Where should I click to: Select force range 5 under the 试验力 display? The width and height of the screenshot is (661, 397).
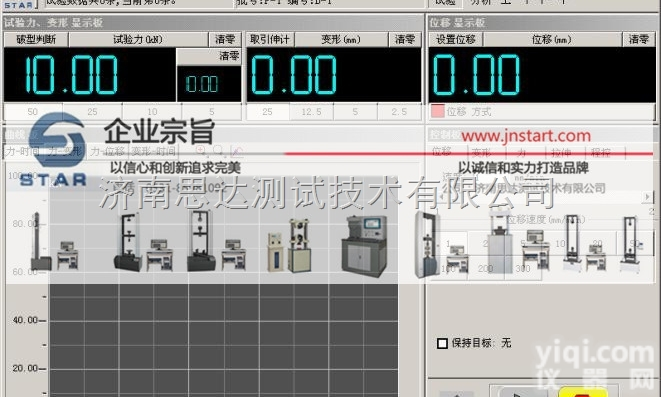click(212, 112)
